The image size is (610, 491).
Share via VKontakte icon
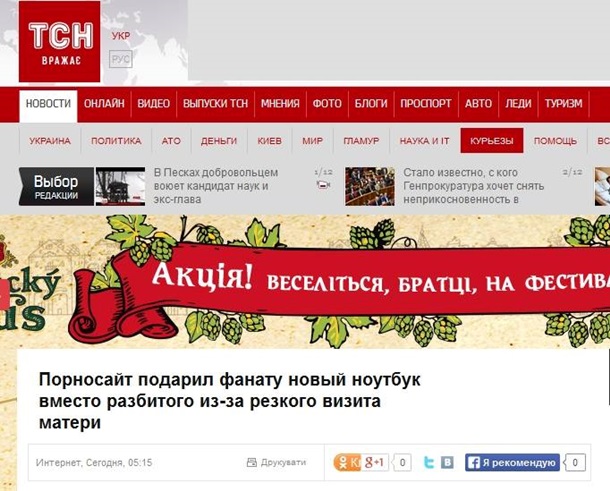click(447, 463)
